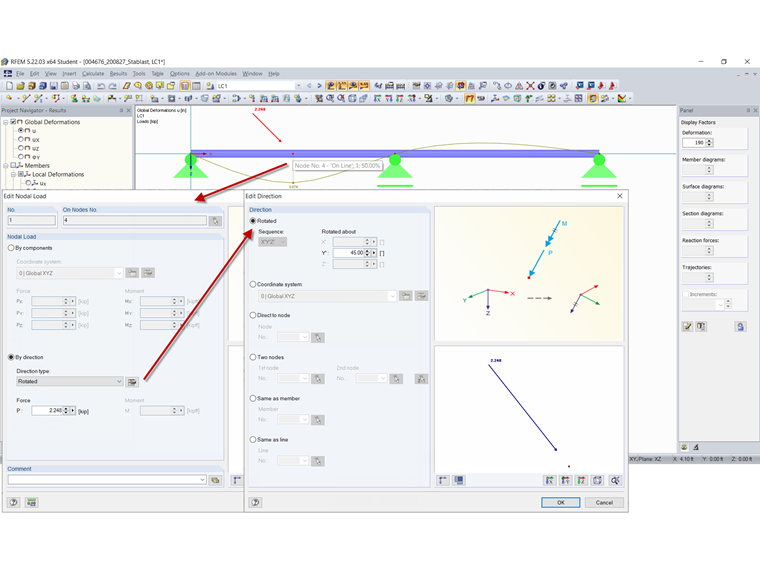
Task: Click the force P value field
Action: pos(48,411)
